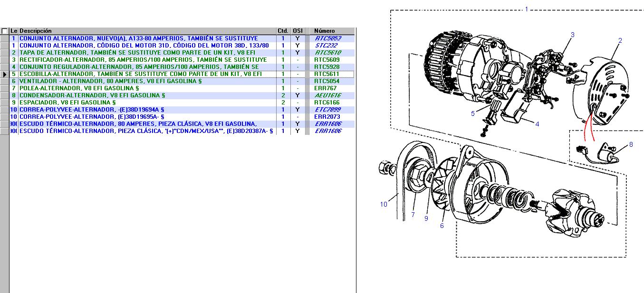Click callout number 10 for the belt

384,205
